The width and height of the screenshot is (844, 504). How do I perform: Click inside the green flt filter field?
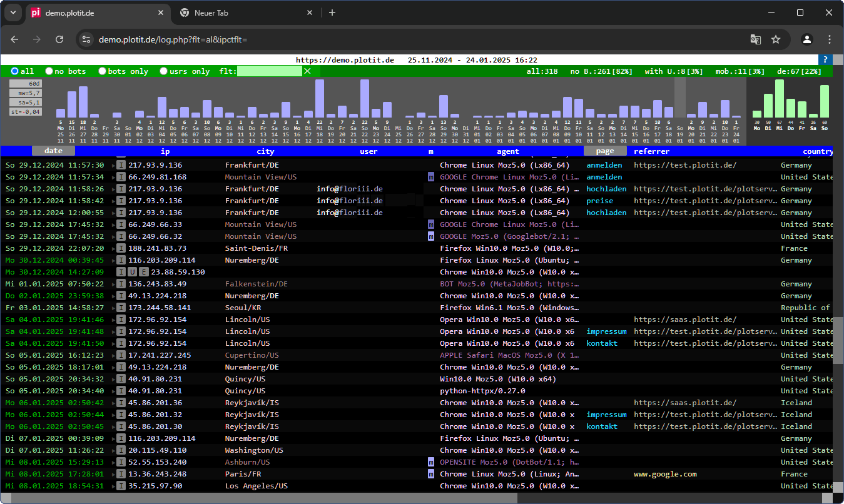click(269, 71)
